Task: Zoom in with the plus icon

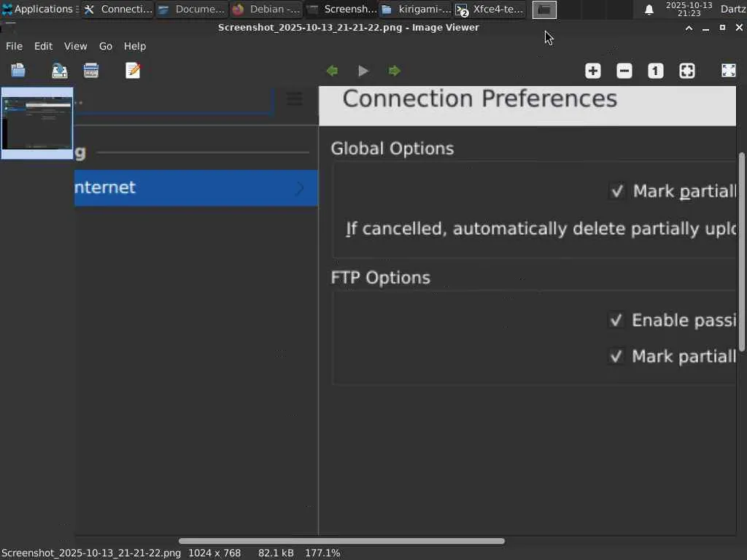Action: tap(592, 71)
